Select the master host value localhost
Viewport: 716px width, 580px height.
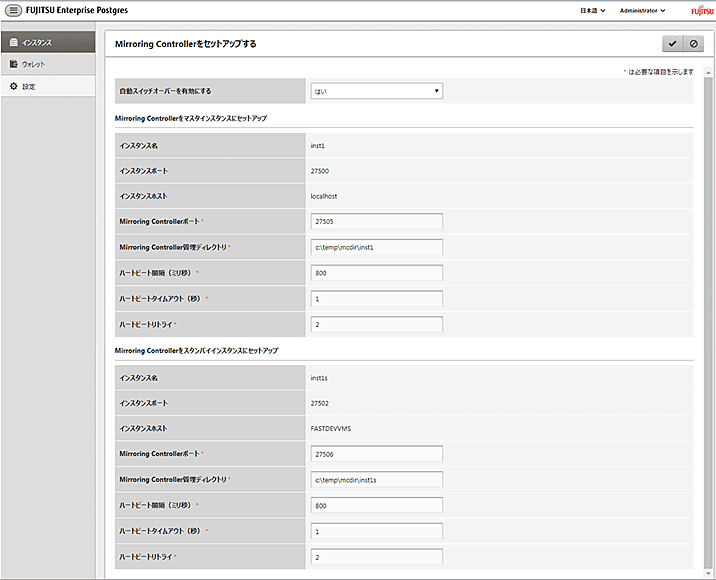324,196
